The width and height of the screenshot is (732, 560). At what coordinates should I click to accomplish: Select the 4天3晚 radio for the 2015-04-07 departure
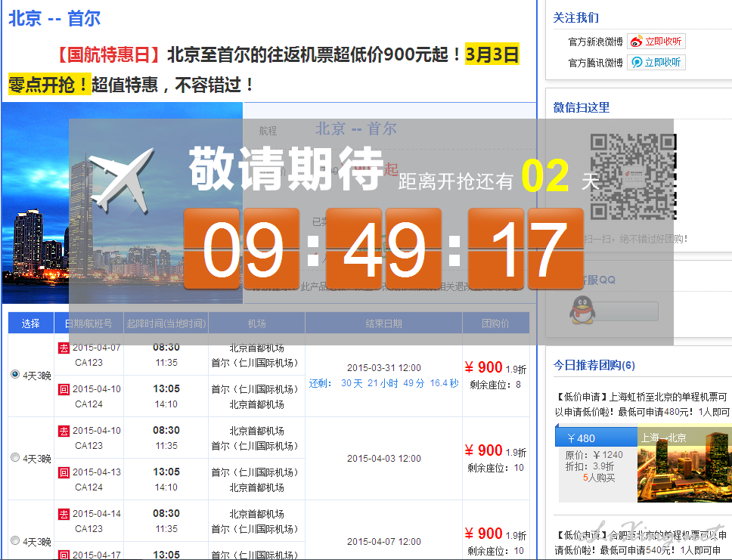pyautogui.click(x=15, y=374)
